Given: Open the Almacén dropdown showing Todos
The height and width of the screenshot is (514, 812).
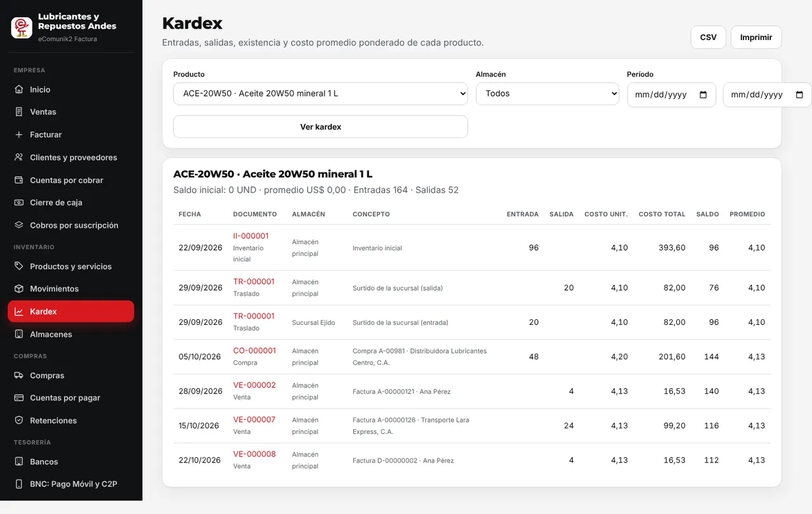Looking at the screenshot, I should tap(547, 93).
